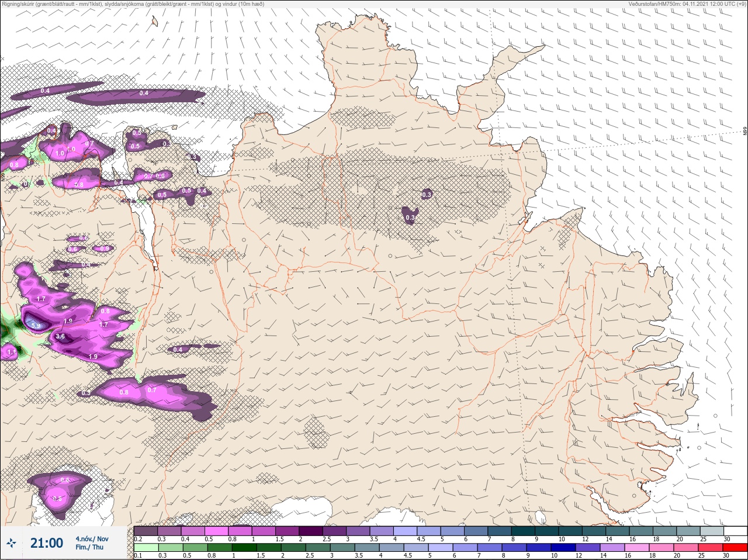
Task: Click the '30' label under the upper legend row
Action: coord(726,539)
